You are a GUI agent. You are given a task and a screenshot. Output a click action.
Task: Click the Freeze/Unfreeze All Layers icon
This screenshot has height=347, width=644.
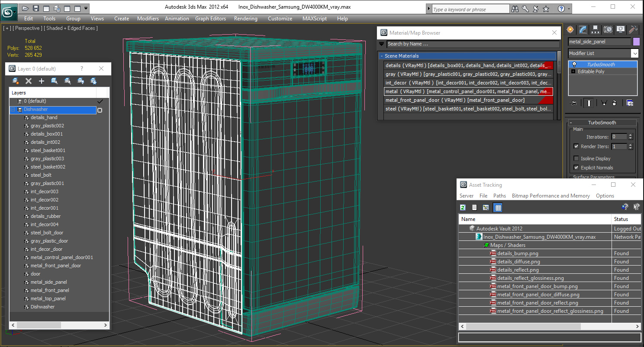point(93,81)
